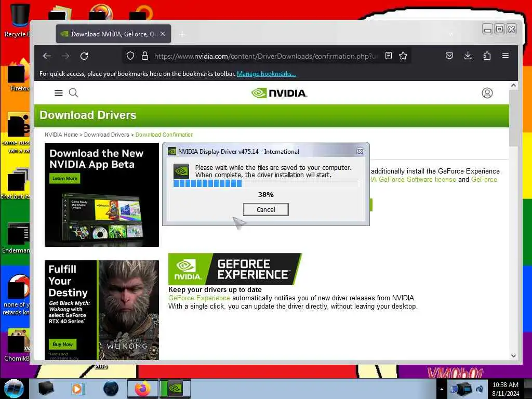Viewport: 532px width, 399px height.
Task: Click the driver extraction progress bar
Action: pyautogui.click(x=265, y=183)
